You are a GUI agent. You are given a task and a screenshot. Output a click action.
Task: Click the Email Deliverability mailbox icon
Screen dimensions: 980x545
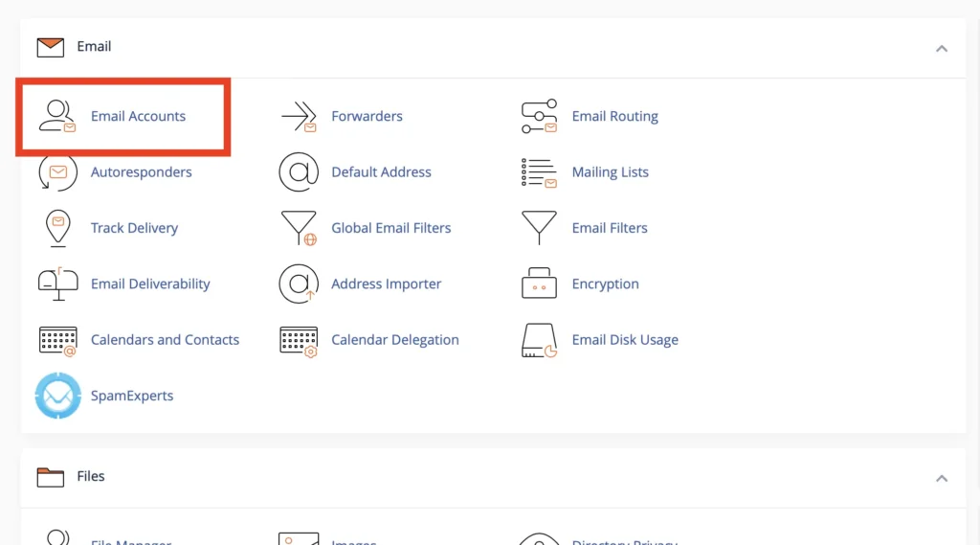pyautogui.click(x=57, y=284)
